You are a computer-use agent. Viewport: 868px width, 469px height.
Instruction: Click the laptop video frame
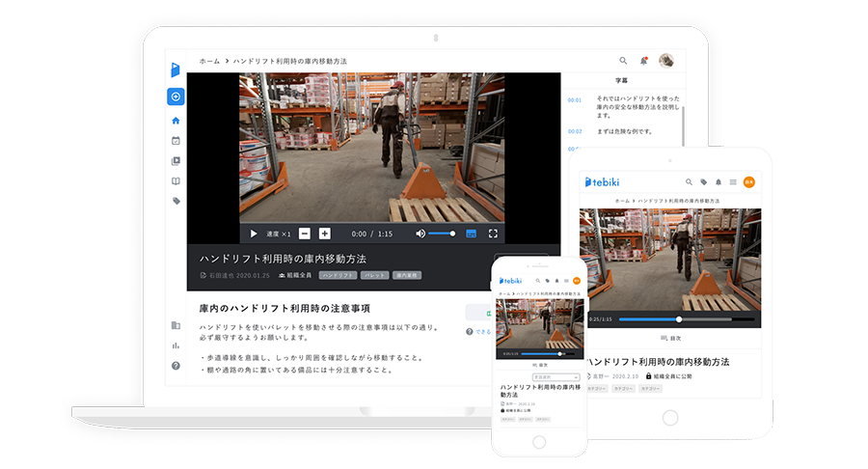(x=371, y=148)
